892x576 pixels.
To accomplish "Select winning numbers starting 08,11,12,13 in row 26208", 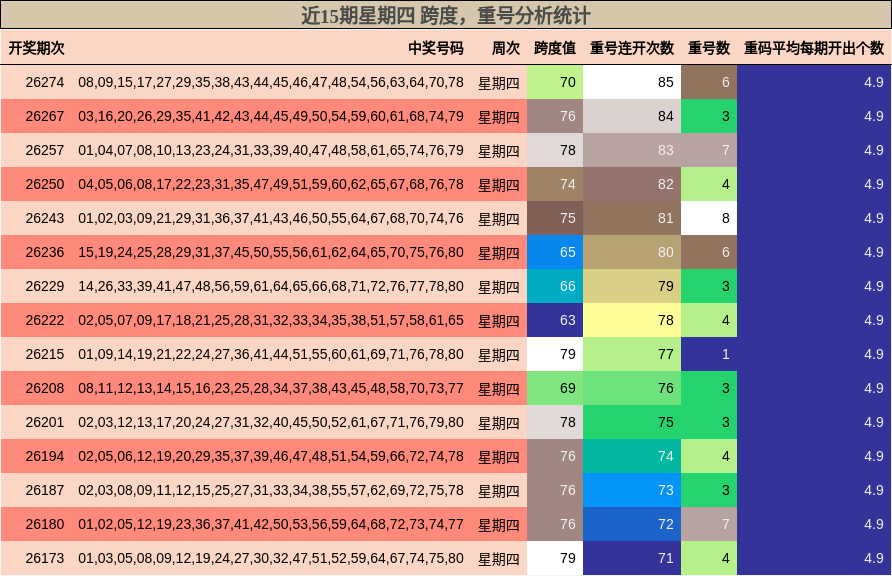I will (271, 388).
